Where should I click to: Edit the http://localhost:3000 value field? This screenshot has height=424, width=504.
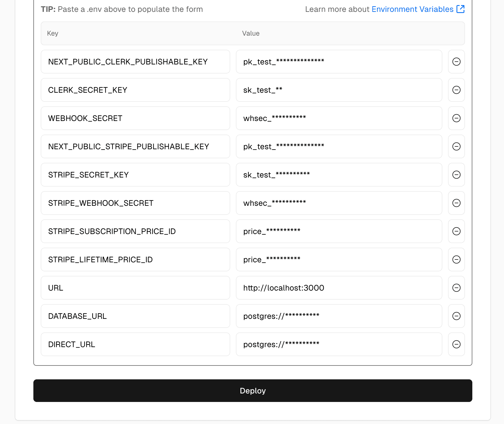click(339, 288)
